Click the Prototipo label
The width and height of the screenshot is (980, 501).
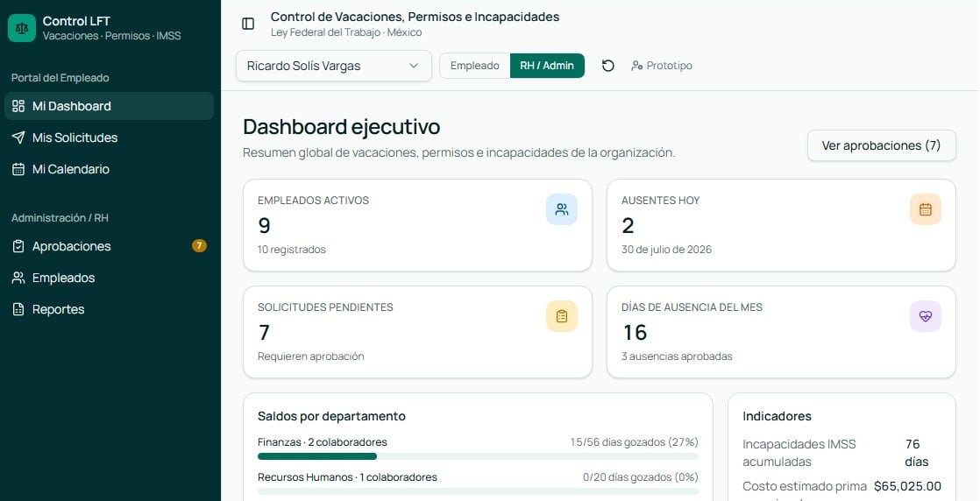(x=670, y=66)
